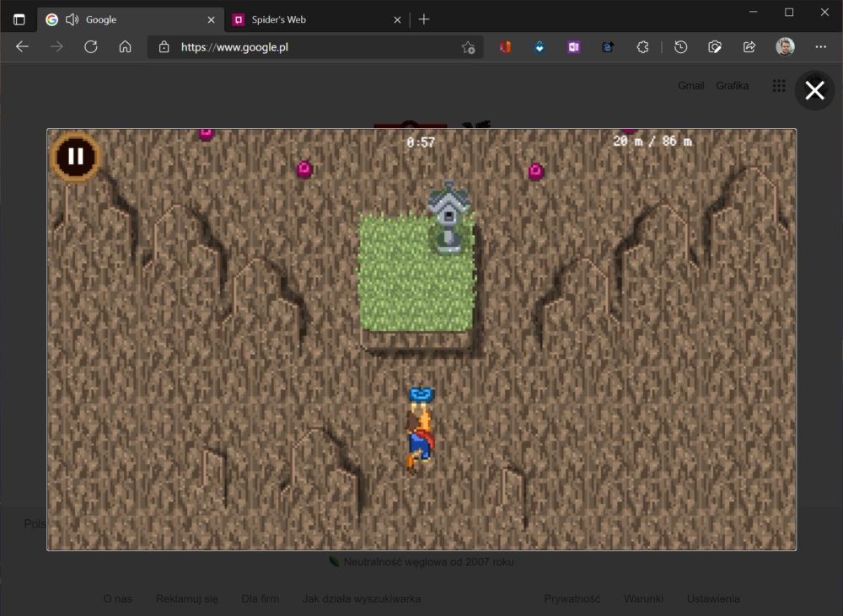The height and width of the screenshot is (616, 843).
Task: Open tab actions menu
Action: (19, 19)
